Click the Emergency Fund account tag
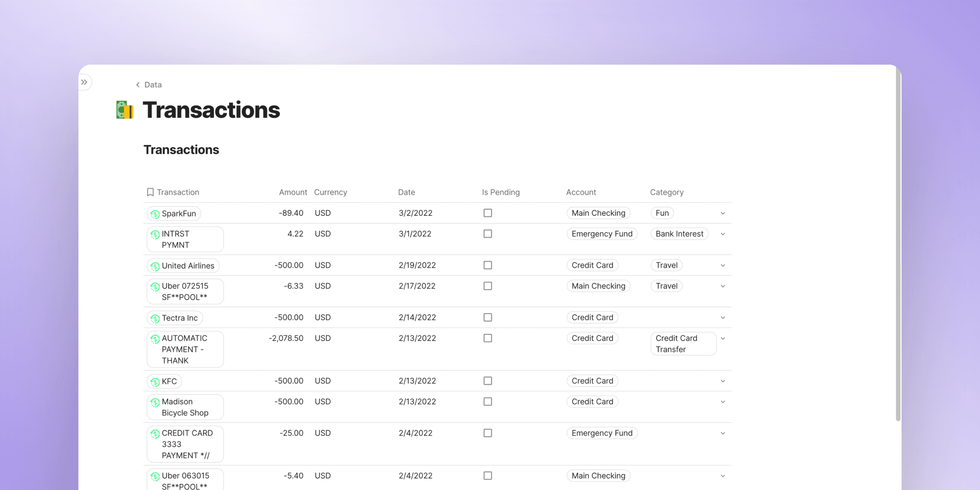Screen dimensions: 980x490 (602, 234)
